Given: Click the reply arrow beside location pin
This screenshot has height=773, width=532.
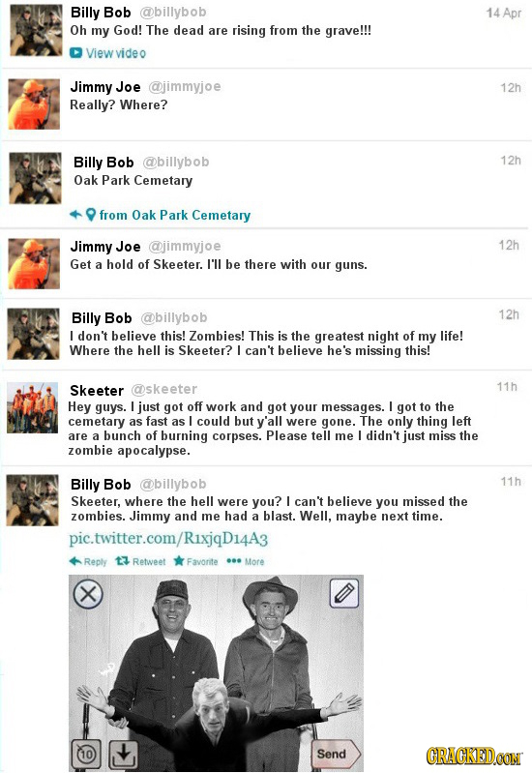Looking at the screenshot, I should coord(75,215).
